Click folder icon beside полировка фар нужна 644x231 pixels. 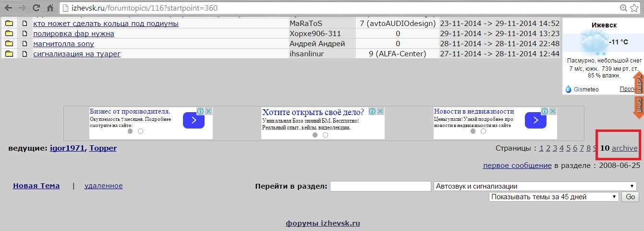point(9,34)
